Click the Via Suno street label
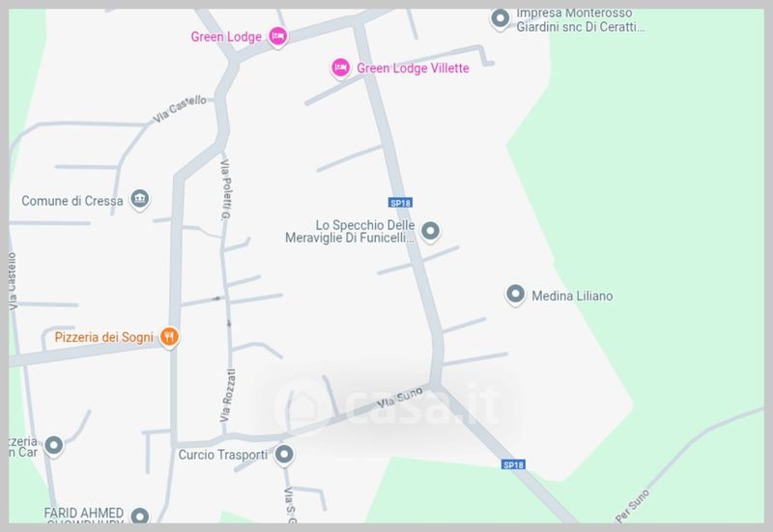 pos(400,398)
